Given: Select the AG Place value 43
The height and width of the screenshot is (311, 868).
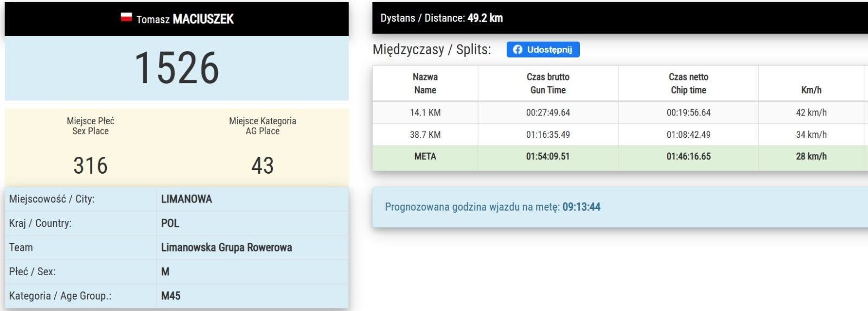Looking at the screenshot, I should [x=263, y=166].
